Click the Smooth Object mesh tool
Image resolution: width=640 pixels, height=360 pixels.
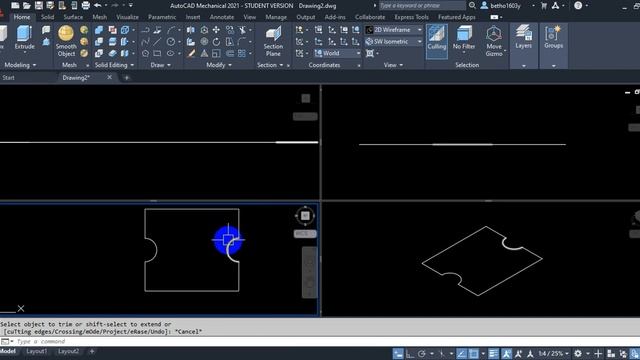pyautogui.click(x=66, y=41)
